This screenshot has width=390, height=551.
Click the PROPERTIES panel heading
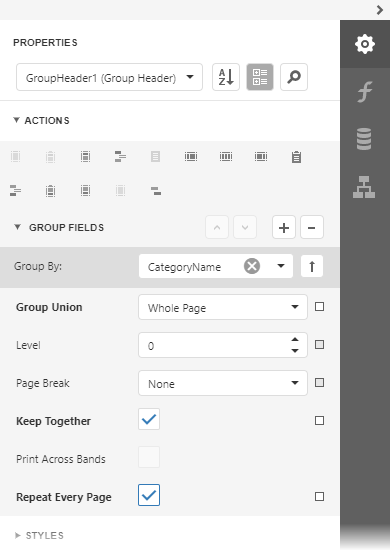point(45,43)
